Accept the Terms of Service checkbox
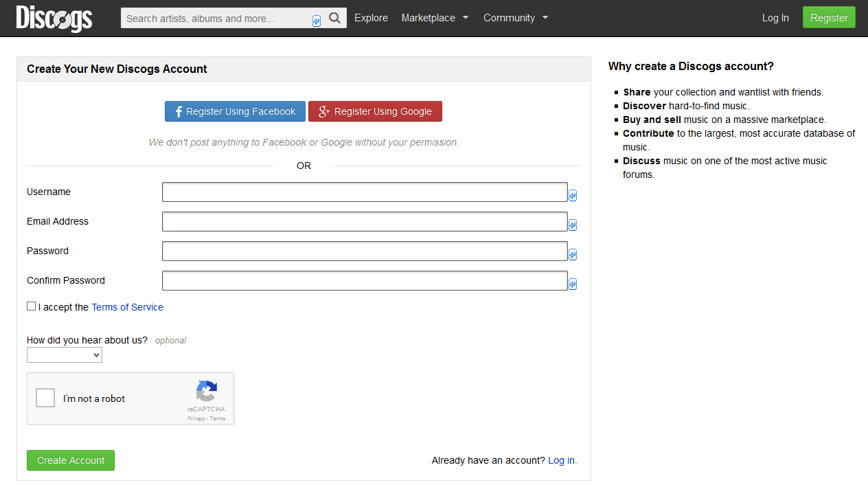Image resolution: width=868 pixels, height=485 pixels. tap(31, 306)
